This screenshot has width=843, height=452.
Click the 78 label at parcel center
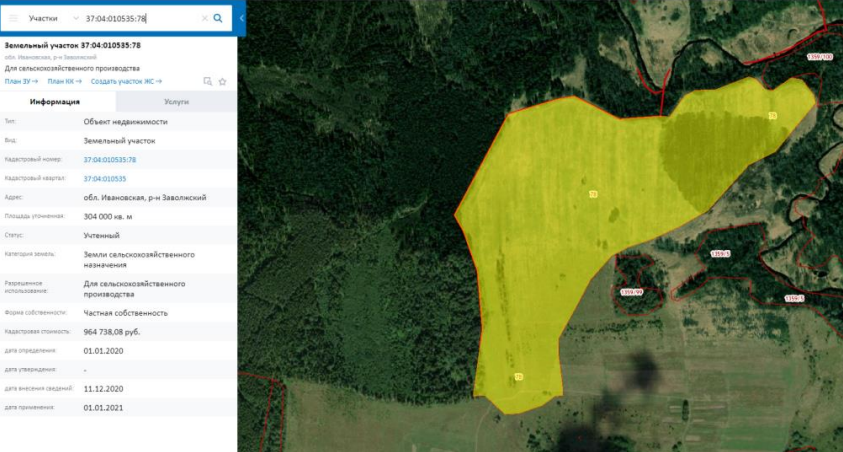click(593, 194)
